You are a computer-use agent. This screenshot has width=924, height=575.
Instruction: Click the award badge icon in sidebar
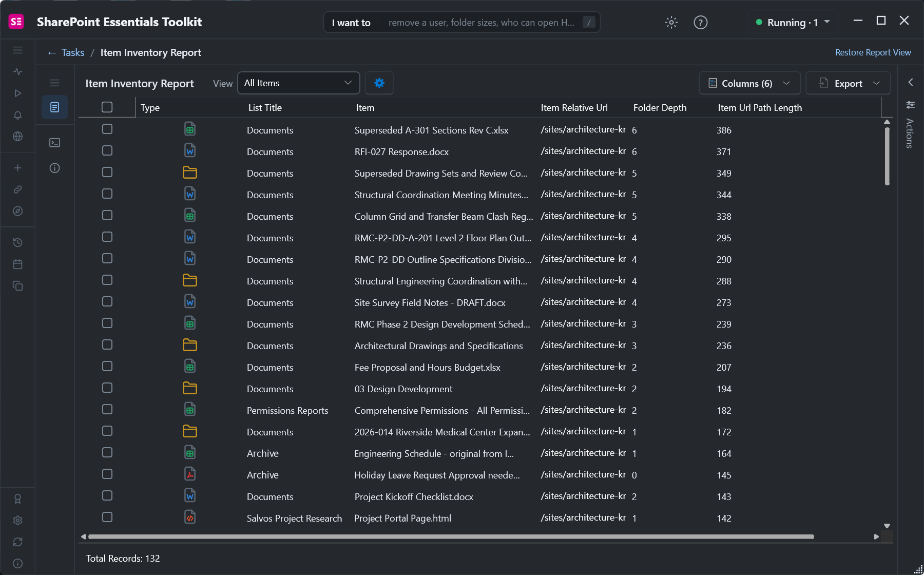tap(18, 499)
